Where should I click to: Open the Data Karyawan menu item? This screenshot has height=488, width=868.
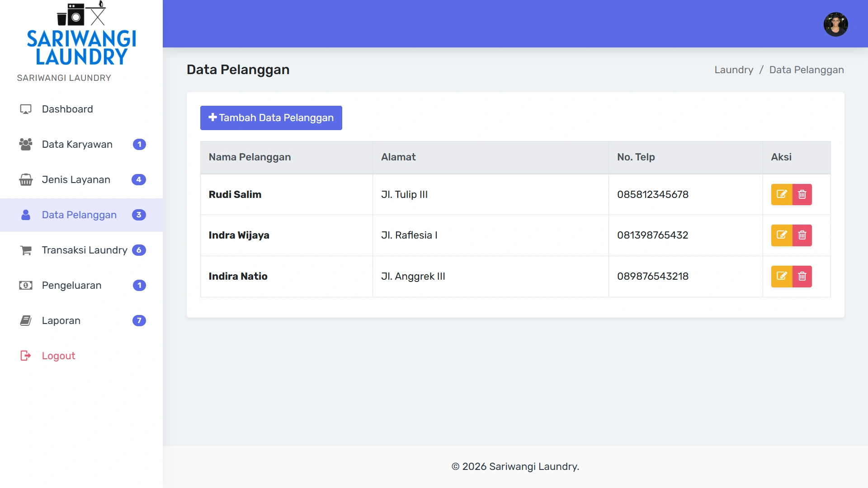(81, 145)
